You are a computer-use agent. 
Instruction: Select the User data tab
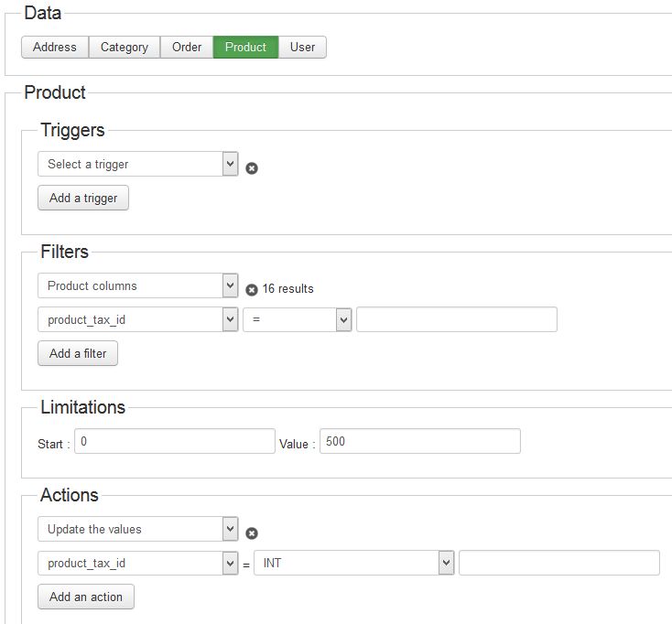[x=302, y=47]
